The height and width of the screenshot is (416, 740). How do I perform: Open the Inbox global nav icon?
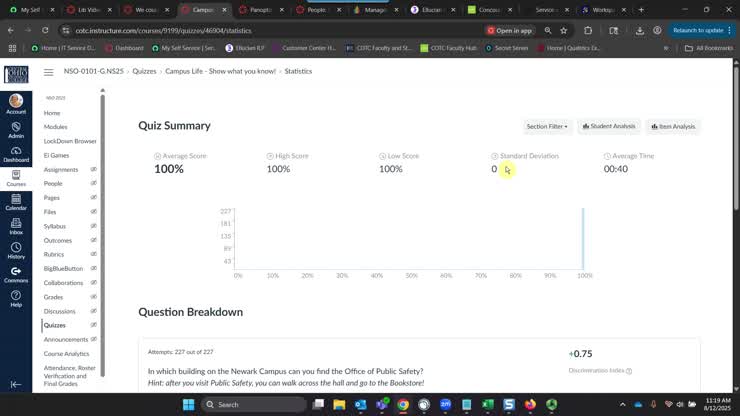point(16,227)
